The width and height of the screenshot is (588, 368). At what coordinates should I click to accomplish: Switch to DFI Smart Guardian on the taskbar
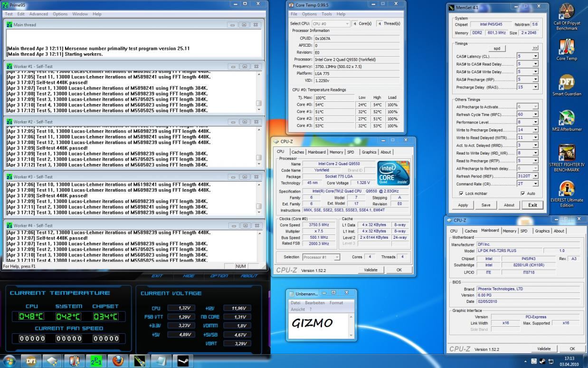(31, 361)
